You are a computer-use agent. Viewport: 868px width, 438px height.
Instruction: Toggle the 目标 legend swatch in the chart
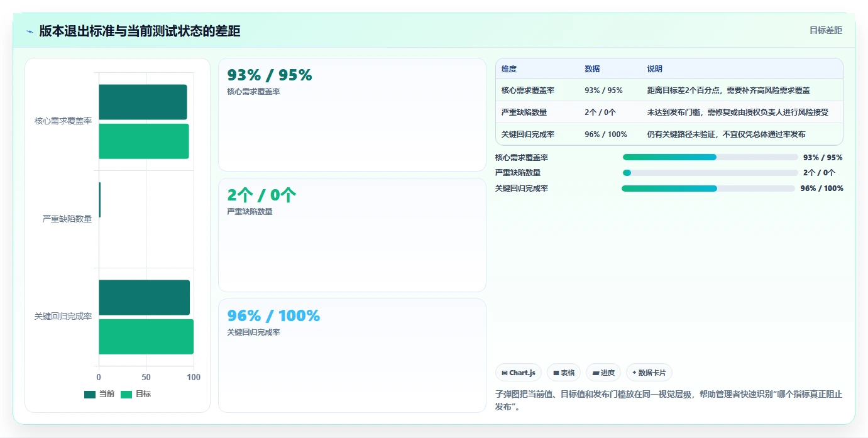[x=126, y=395]
